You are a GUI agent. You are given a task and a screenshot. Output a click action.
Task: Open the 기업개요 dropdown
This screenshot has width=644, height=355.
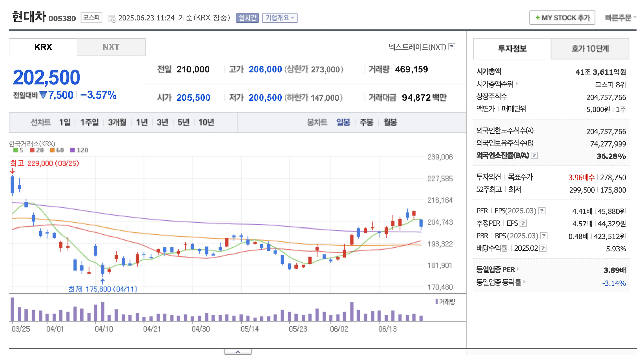279,18
